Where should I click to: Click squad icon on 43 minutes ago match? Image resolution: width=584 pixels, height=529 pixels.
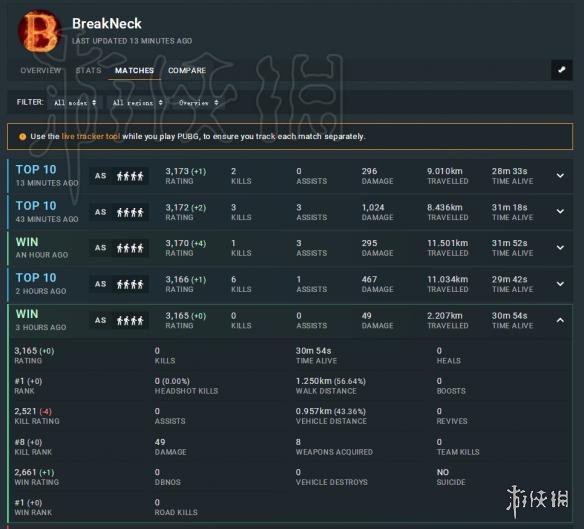click(130, 212)
